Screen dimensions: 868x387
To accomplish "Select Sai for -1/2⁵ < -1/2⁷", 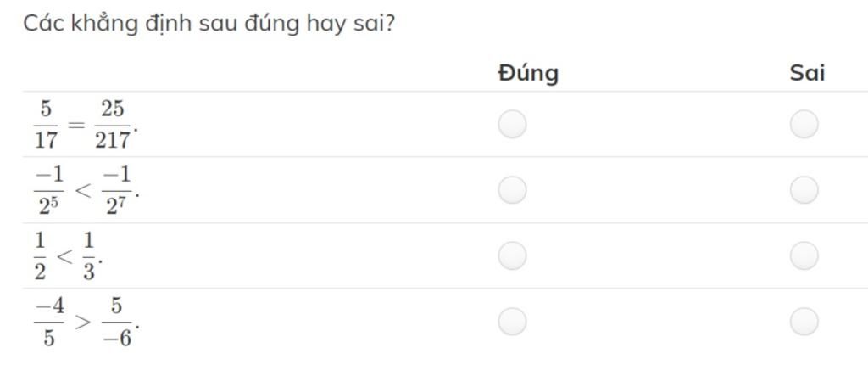I will (x=804, y=190).
